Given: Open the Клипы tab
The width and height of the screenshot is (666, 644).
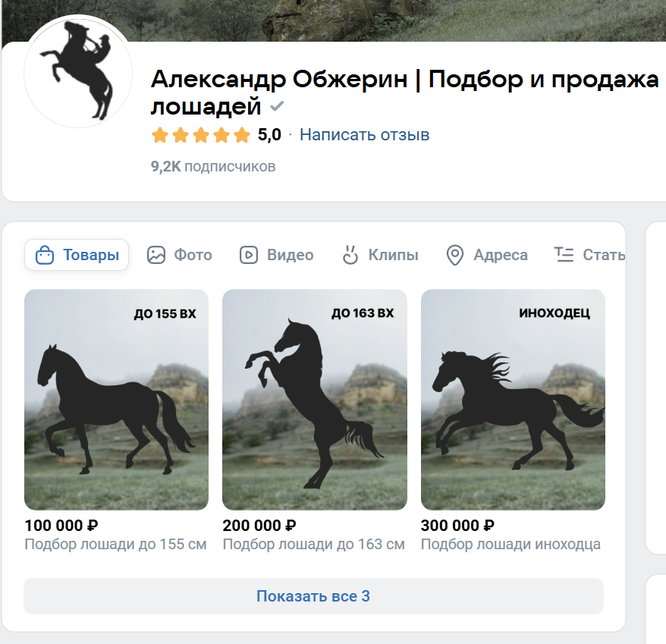Looking at the screenshot, I should (x=380, y=255).
